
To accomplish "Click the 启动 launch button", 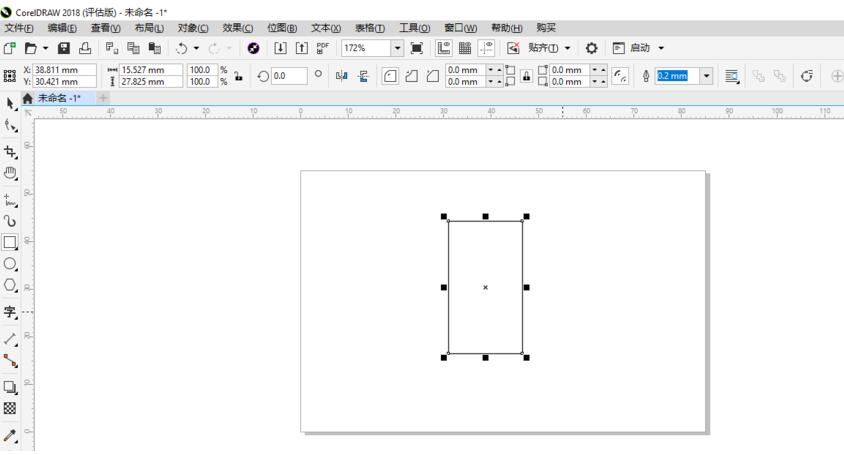I will [639, 48].
